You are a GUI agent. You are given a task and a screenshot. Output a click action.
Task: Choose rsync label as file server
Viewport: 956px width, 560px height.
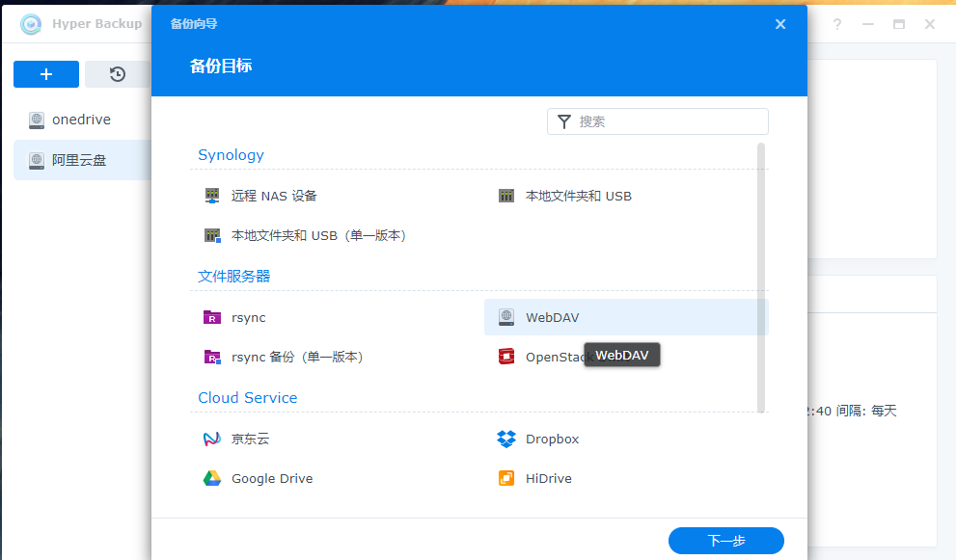click(249, 318)
